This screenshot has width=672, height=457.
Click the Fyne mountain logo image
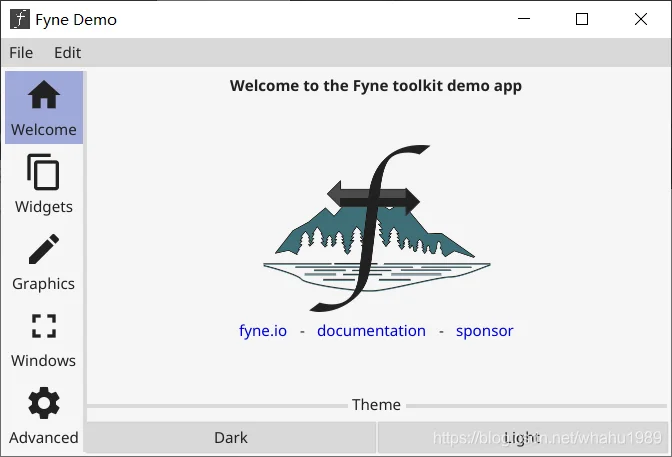click(x=377, y=228)
